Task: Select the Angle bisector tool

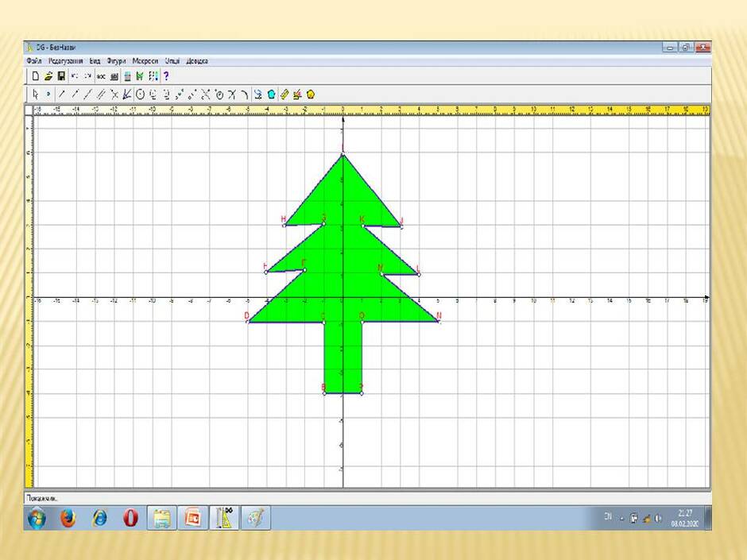Action: (126, 95)
